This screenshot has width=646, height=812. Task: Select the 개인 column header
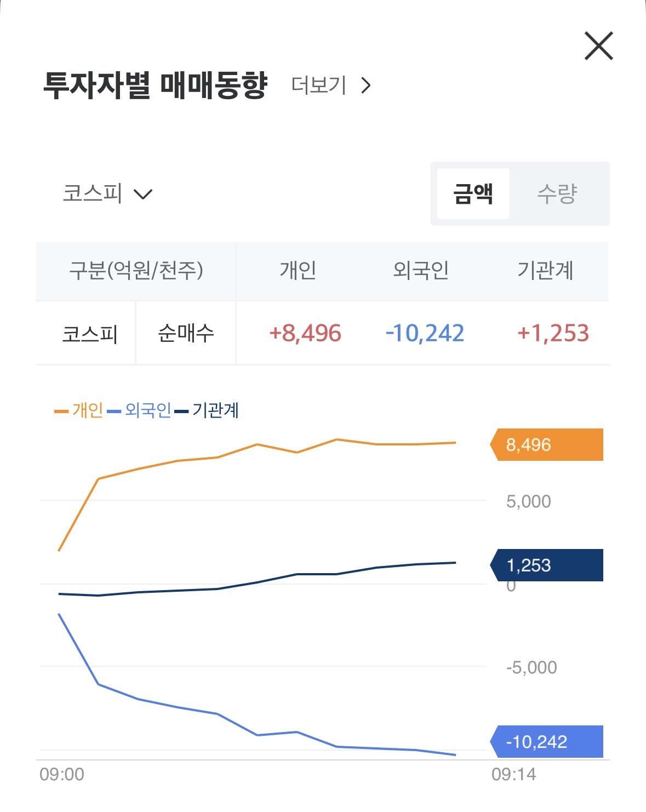point(298,270)
